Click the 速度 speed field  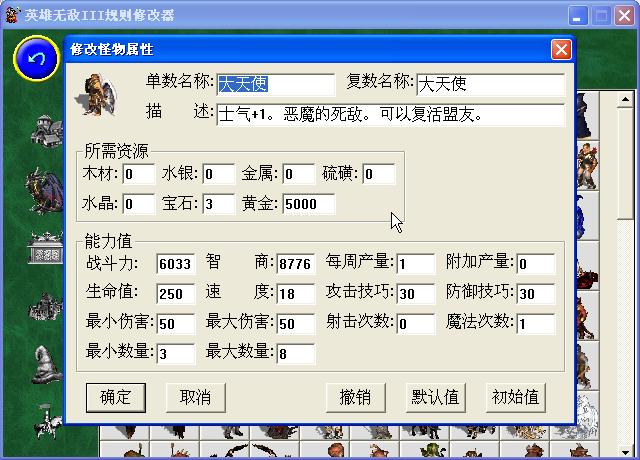296,294
